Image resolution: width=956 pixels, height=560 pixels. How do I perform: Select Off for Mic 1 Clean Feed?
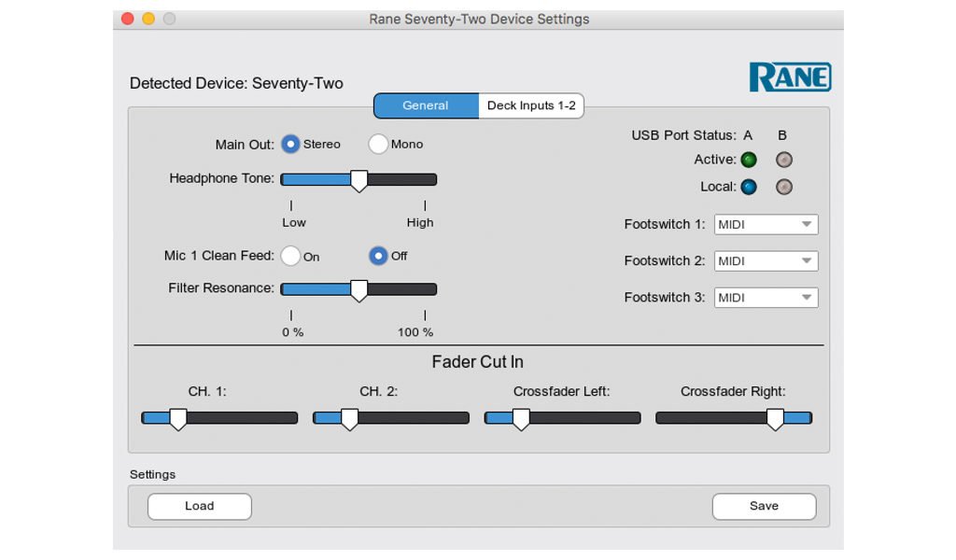coord(378,256)
